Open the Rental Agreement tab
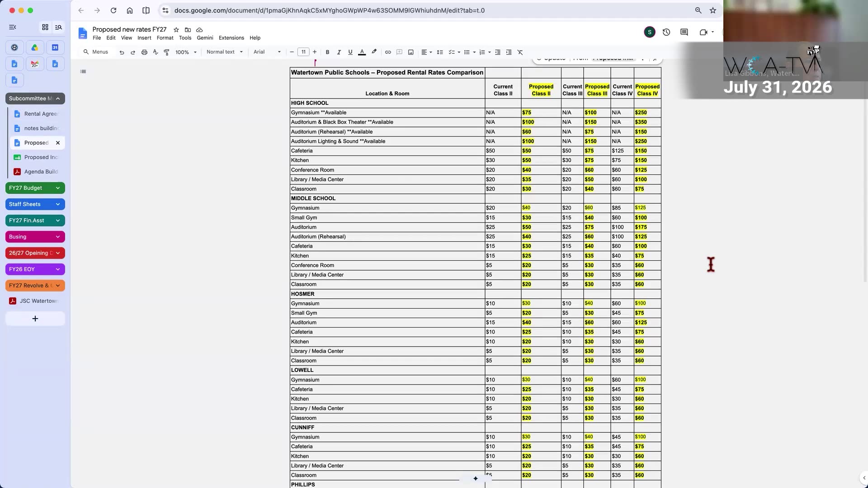The height and width of the screenshot is (488, 868). 37,114
